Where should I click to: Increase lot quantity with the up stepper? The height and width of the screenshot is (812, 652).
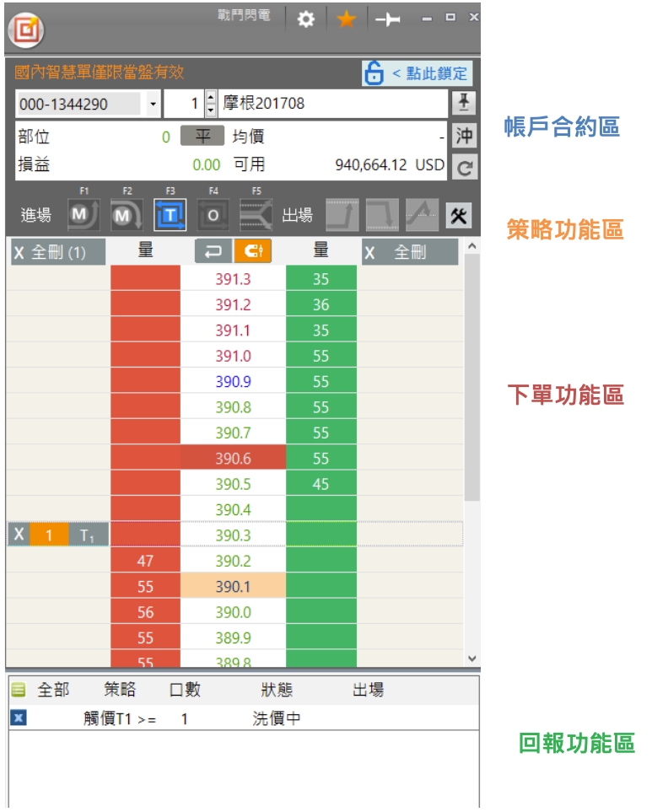coord(211,99)
